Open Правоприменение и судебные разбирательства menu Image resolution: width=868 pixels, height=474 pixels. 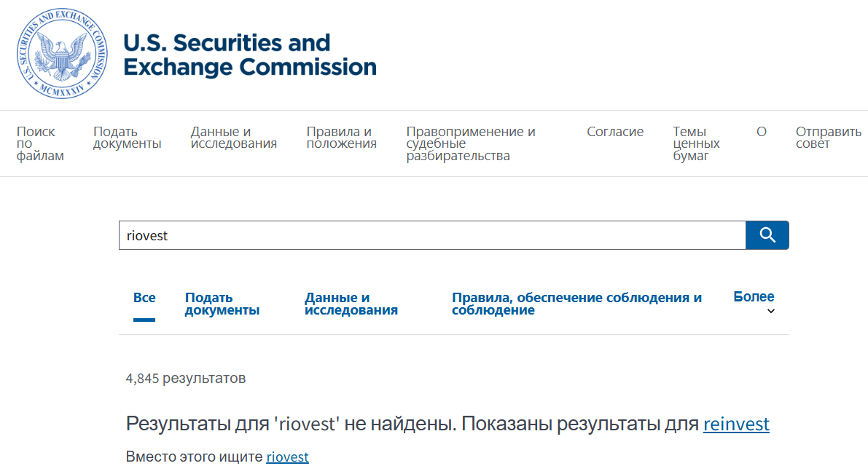pos(471,143)
